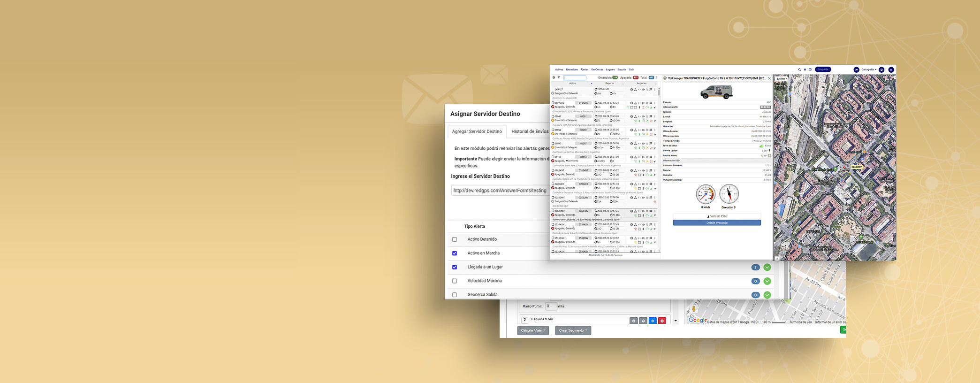Click the Servidor Destino URL field
The width and height of the screenshot is (980, 383).
[x=500, y=191]
